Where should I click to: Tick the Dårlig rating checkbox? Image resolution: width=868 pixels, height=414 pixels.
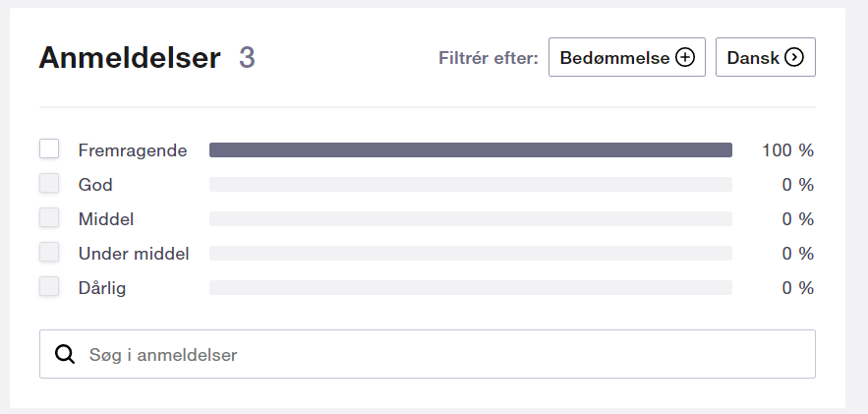pos(49,287)
